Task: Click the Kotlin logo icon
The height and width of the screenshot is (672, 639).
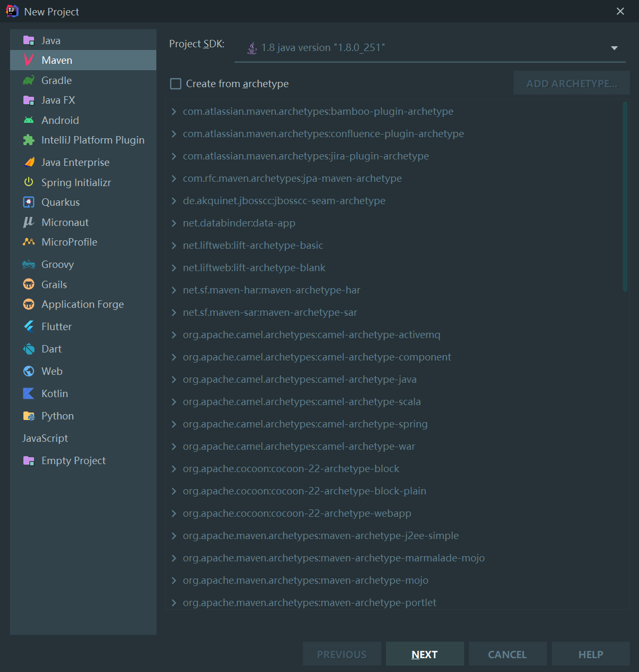Action: [29, 393]
